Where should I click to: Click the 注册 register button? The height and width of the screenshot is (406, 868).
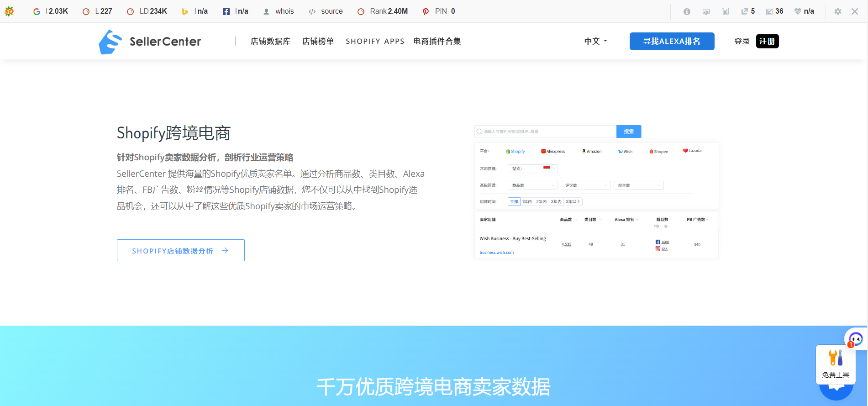pos(767,41)
